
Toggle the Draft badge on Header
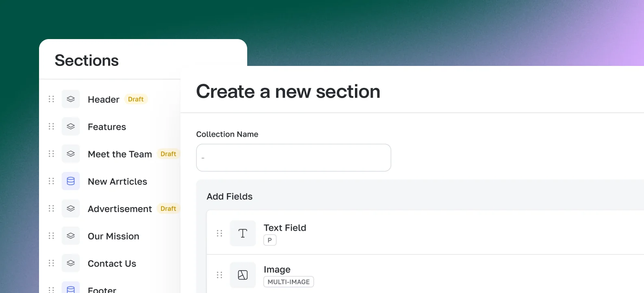(135, 99)
